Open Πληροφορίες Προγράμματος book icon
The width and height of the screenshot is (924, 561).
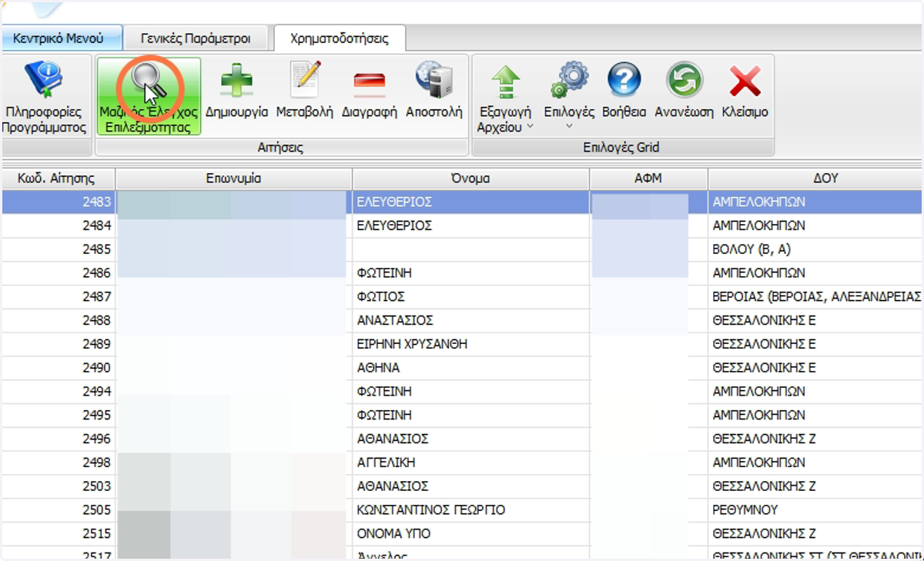click(x=44, y=79)
